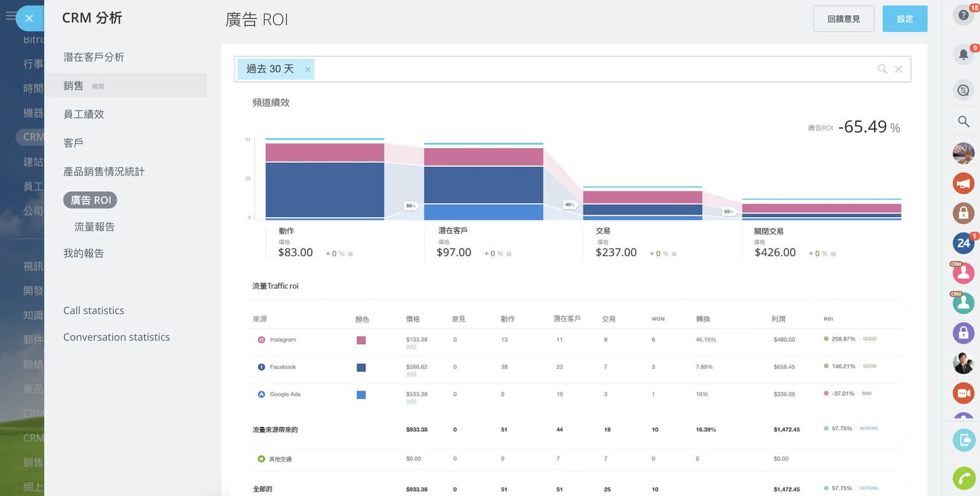Open 客戶 menu item
Image resolution: width=980 pixels, height=496 pixels.
coord(73,143)
